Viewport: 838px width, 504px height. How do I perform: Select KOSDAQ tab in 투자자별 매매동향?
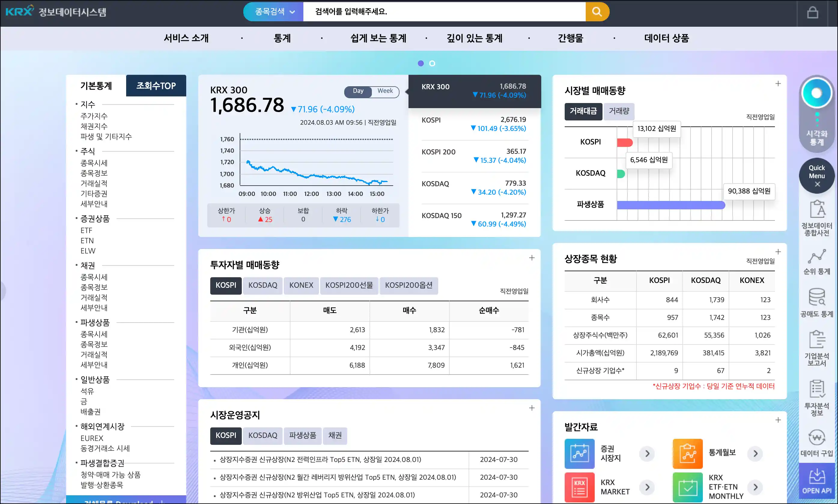[263, 285]
